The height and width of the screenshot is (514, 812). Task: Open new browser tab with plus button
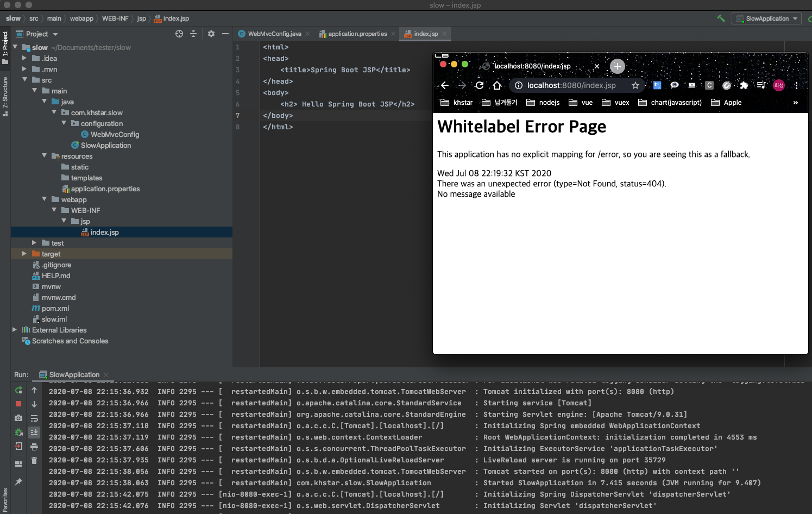[x=618, y=66]
